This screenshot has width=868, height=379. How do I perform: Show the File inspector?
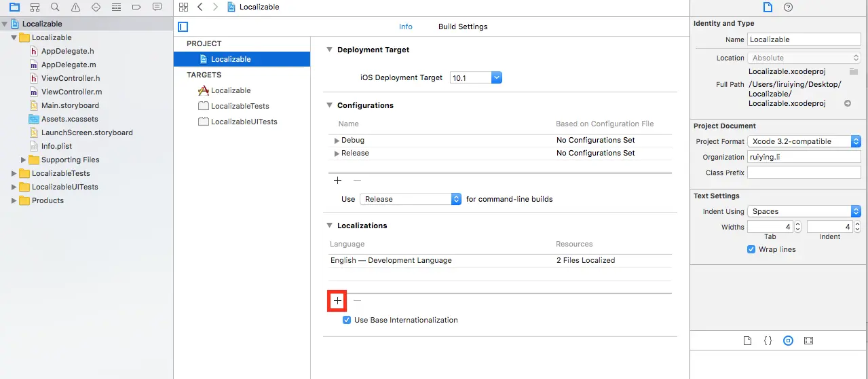[x=768, y=7]
